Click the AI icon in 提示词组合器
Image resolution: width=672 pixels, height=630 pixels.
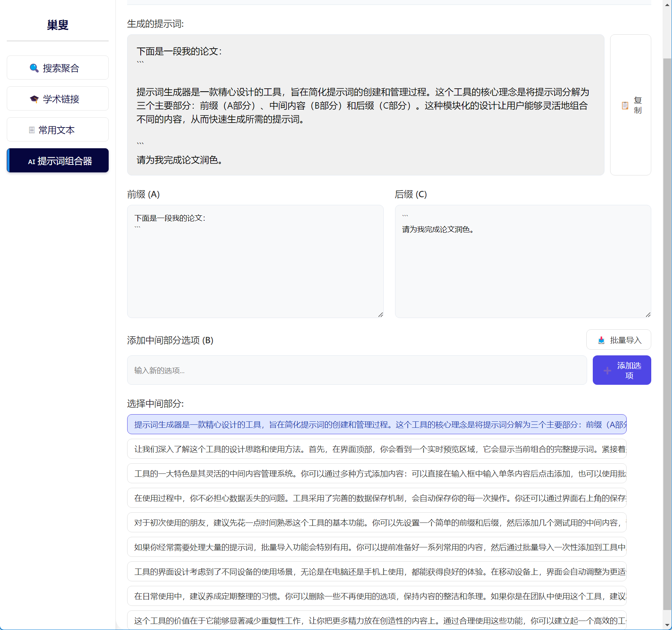tap(32, 161)
